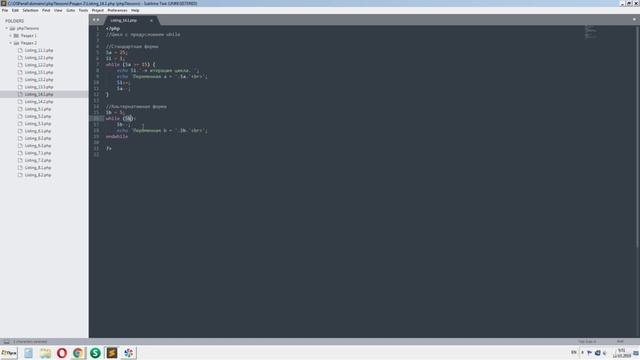Collapse the phpLessons root folder
This screenshot has width=640, height=360.
tap(7, 29)
